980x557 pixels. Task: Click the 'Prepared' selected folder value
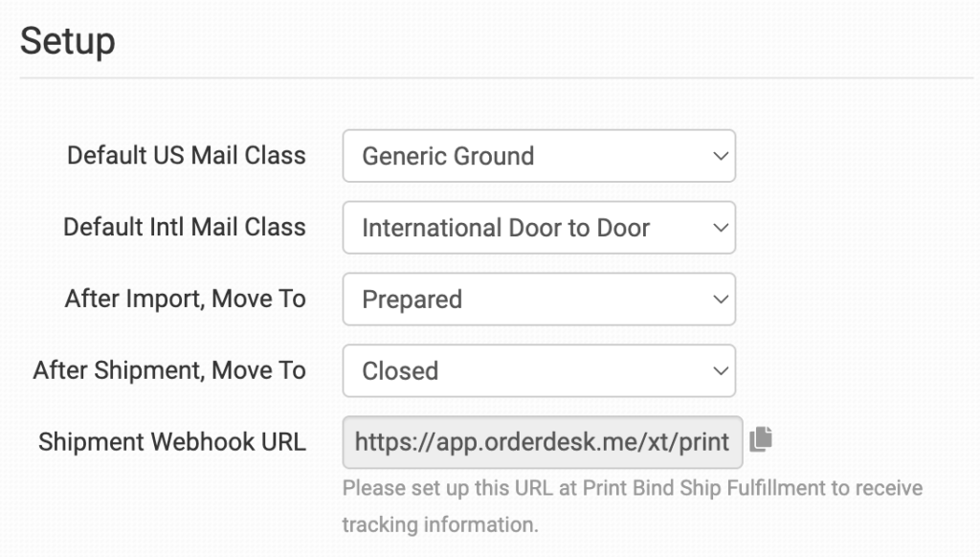(412, 300)
